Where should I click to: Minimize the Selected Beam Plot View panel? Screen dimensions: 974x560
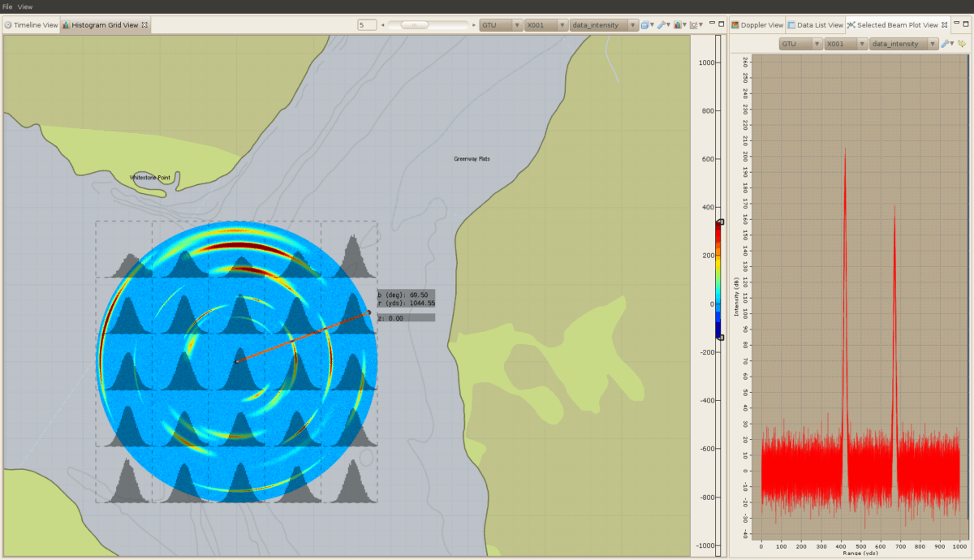956,24
